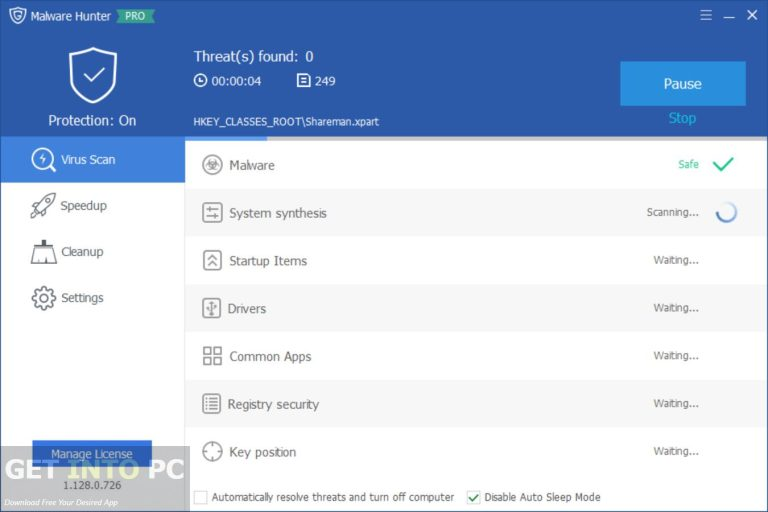Screen dimensions: 768x512
Task: Click the 'Threat(s) found: 0' text
Action: [x=253, y=56]
